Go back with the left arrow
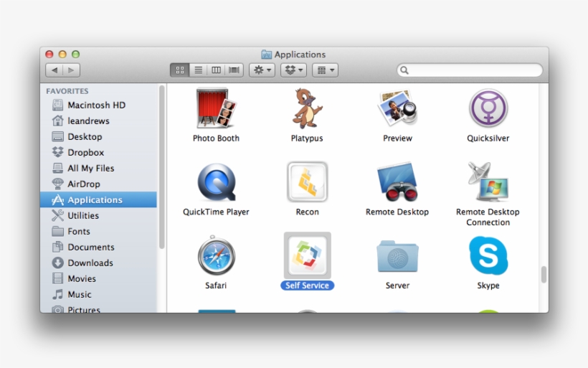The width and height of the screenshot is (588, 368). (54, 70)
